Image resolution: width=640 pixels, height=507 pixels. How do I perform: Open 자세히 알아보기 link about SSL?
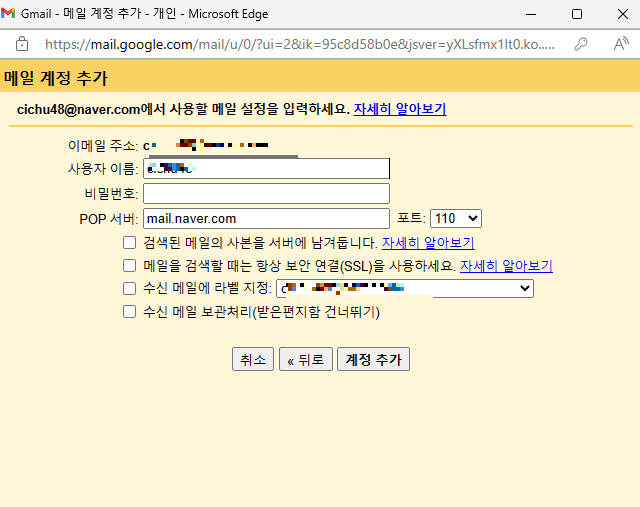507,266
